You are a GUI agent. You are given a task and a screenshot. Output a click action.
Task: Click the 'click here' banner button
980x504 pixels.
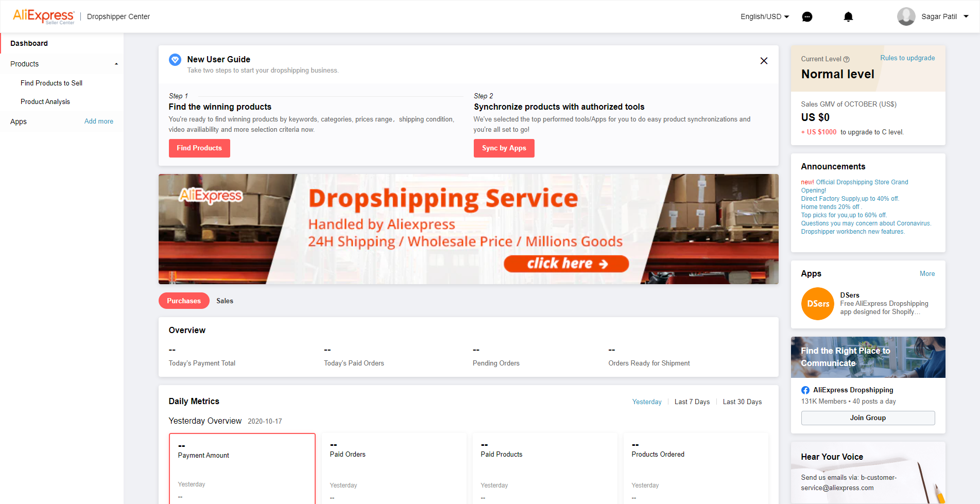tap(566, 264)
